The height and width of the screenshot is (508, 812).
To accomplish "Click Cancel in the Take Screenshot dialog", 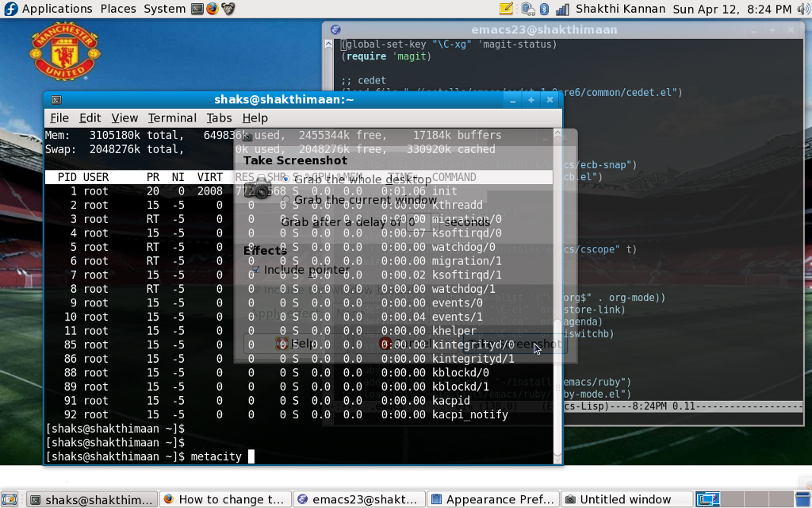I will [405, 344].
